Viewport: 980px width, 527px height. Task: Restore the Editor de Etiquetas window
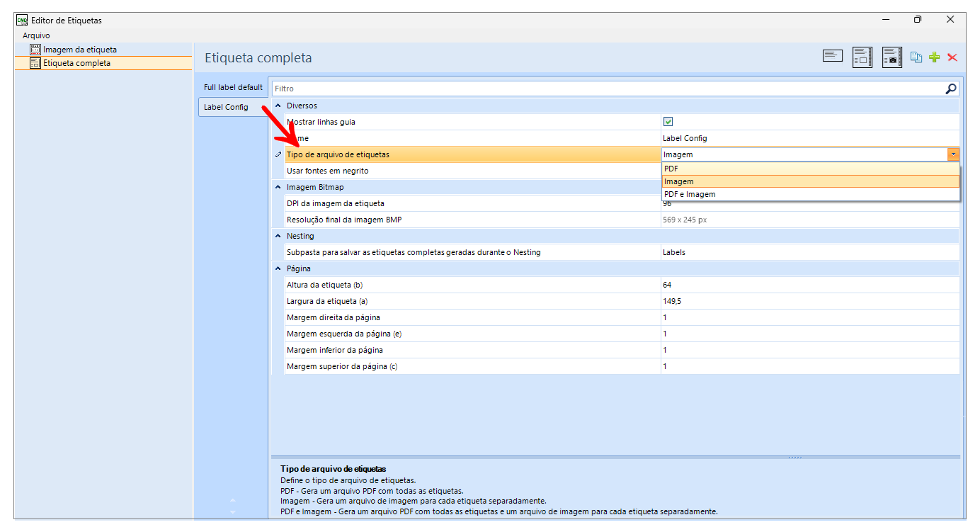coord(917,20)
